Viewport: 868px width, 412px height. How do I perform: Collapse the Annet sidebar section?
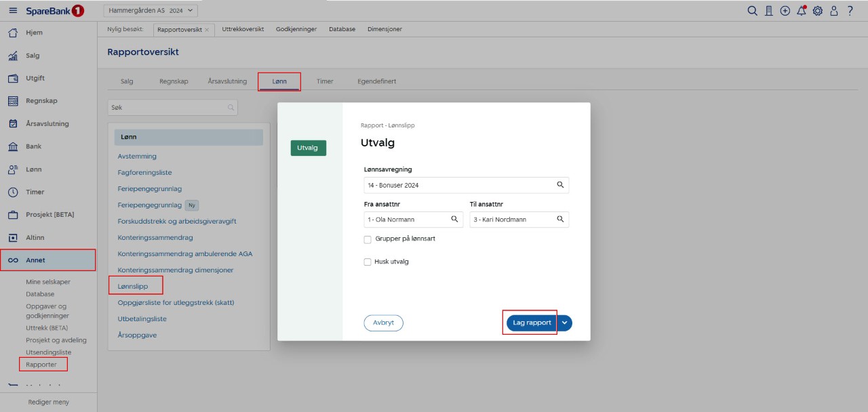(47, 260)
